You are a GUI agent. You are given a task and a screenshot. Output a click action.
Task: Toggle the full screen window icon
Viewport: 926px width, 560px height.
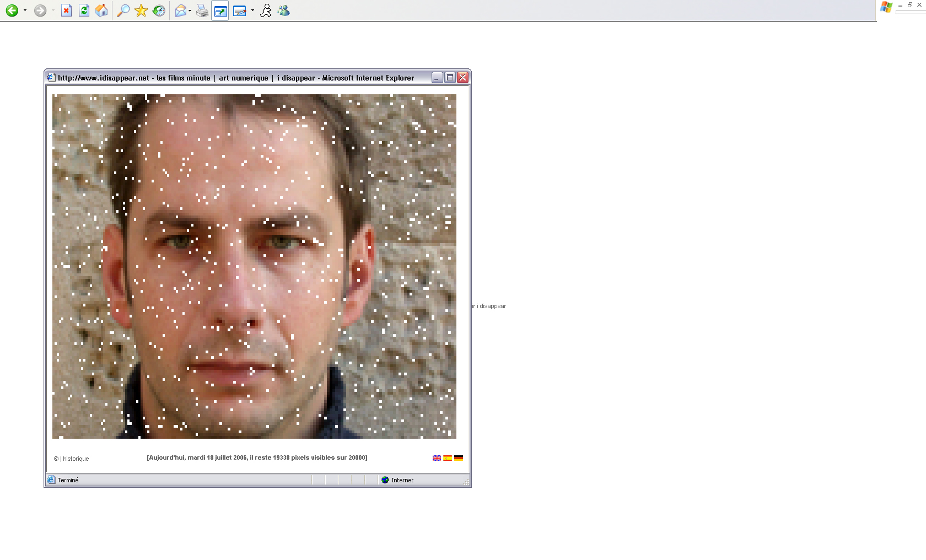(x=220, y=10)
